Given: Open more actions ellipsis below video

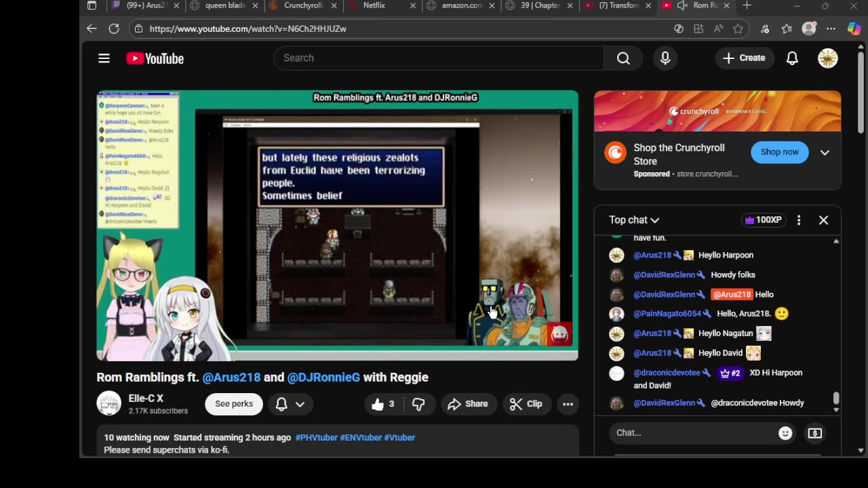Looking at the screenshot, I should (568, 404).
